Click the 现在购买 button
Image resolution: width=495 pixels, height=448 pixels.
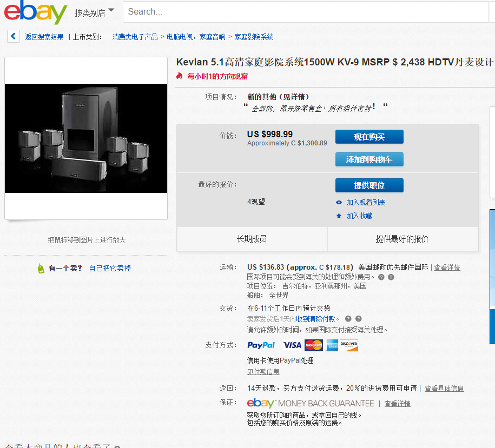(x=369, y=137)
